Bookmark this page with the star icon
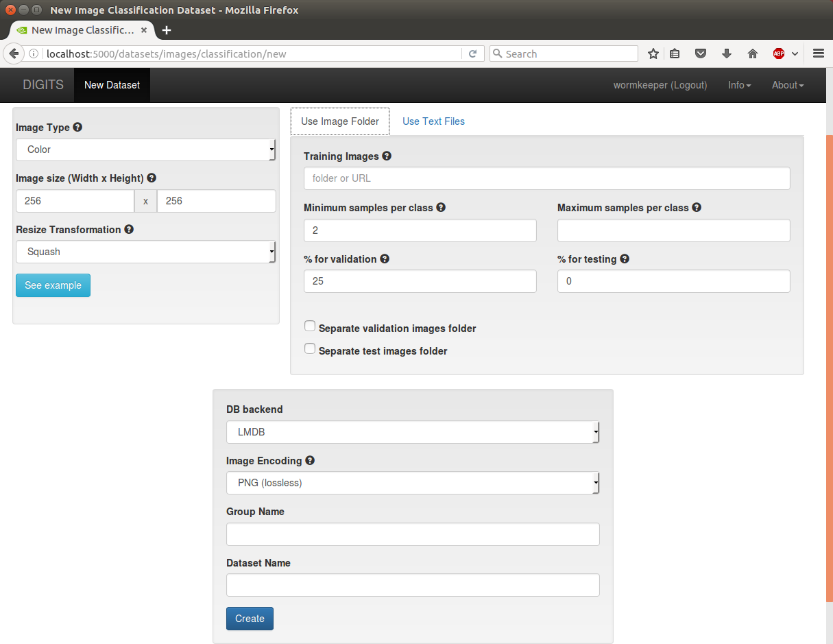This screenshot has height=644, width=833. (653, 53)
